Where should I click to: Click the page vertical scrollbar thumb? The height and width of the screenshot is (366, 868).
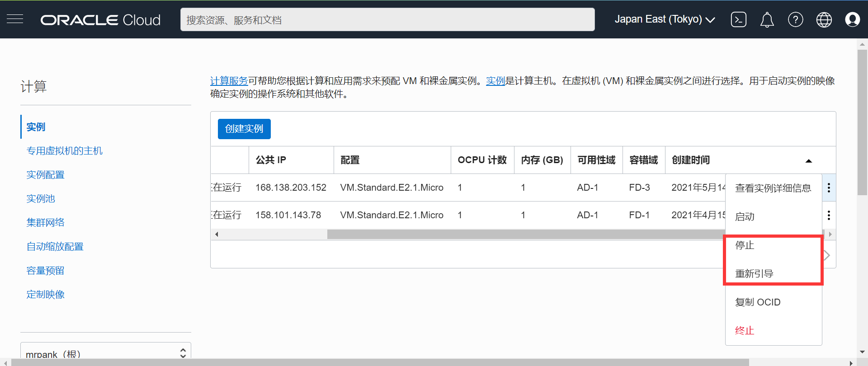point(862,122)
